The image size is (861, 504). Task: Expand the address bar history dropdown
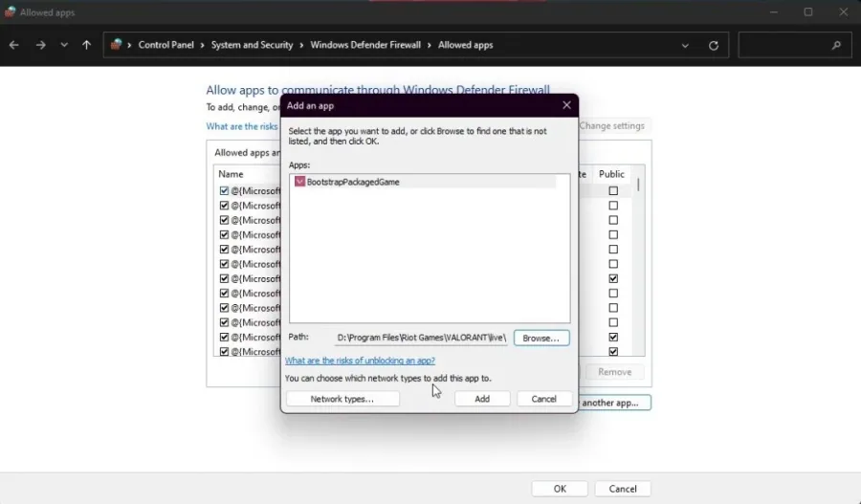point(685,46)
